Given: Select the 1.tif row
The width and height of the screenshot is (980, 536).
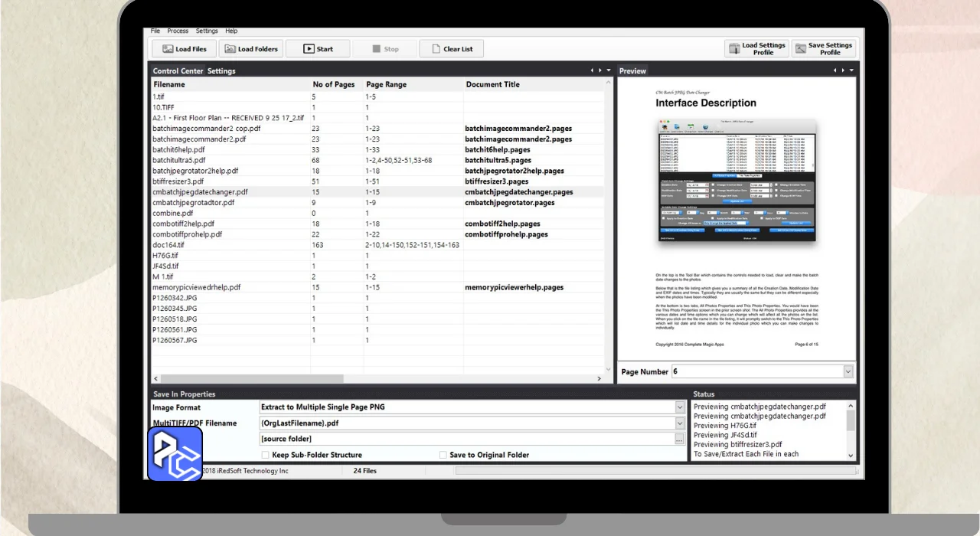Looking at the screenshot, I should click(377, 97).
